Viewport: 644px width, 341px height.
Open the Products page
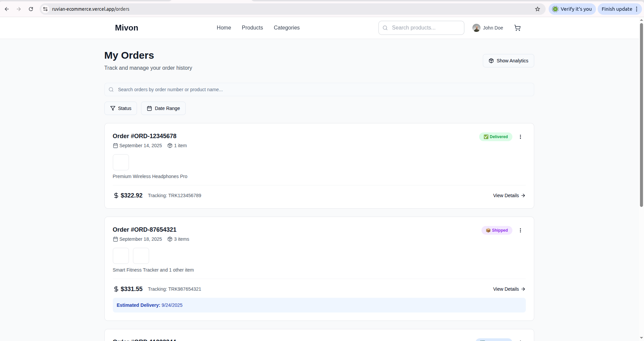tap(252, 28)
